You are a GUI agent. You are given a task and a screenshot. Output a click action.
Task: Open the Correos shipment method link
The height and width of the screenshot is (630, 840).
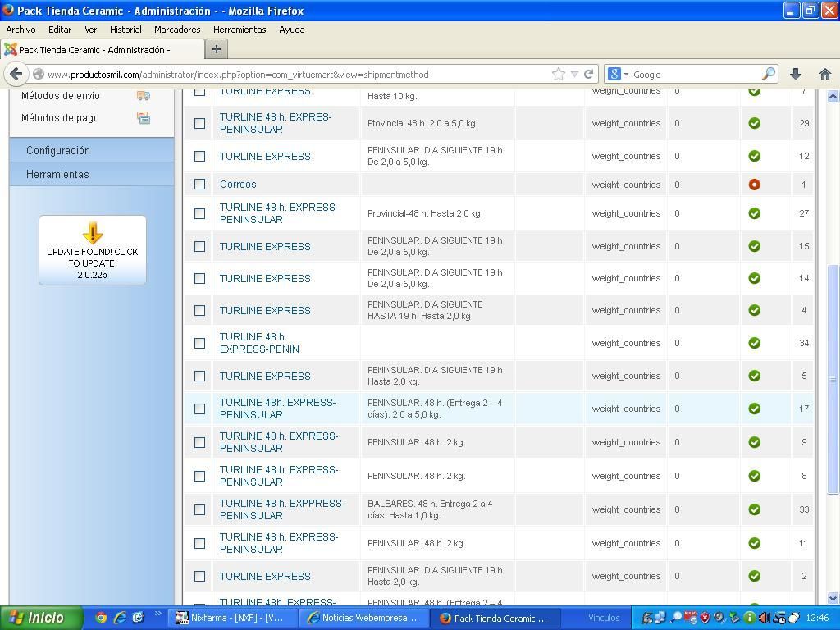point(238,185)
